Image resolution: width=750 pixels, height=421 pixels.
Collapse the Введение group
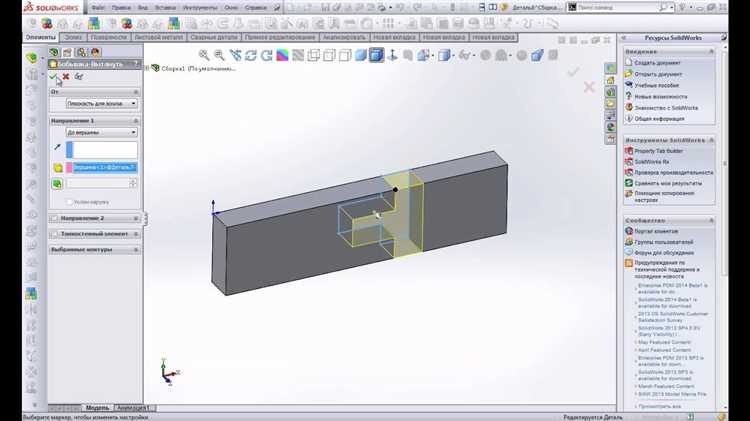(x=711, y=51)
